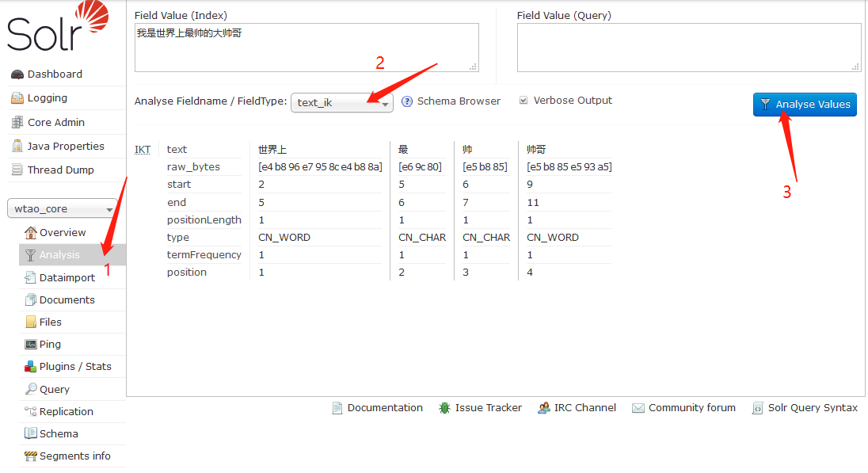Screen dimensions: 868x473
Task: Click the Overview house icon
Action: click(30, 232)
